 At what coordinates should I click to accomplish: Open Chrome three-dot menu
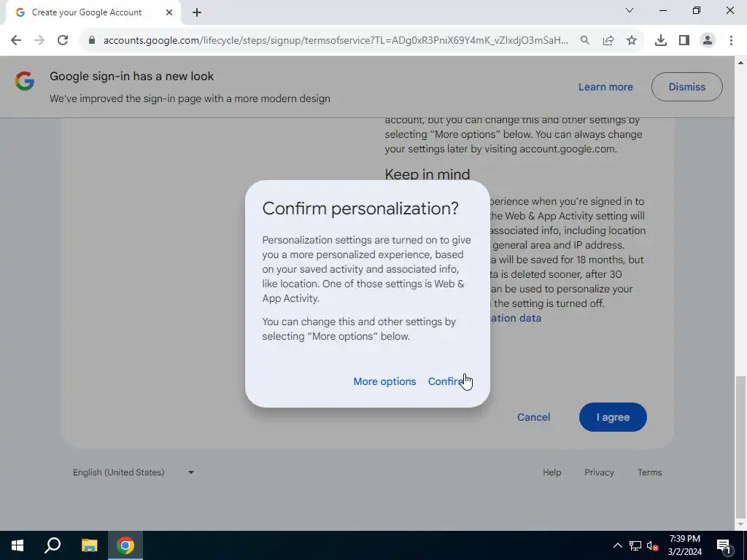(x=731, y=40)
